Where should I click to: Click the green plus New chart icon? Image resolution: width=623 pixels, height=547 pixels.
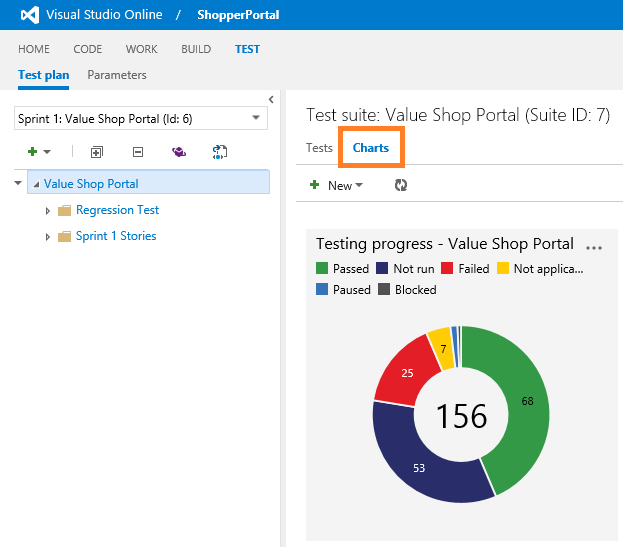click(315, 185)
